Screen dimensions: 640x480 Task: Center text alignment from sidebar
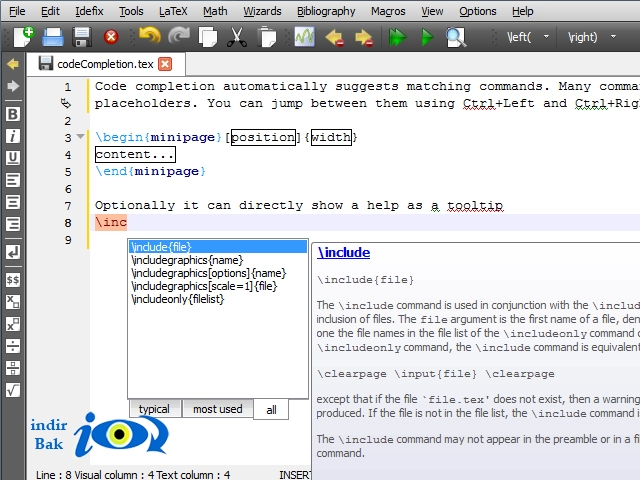tap(13, 202)
